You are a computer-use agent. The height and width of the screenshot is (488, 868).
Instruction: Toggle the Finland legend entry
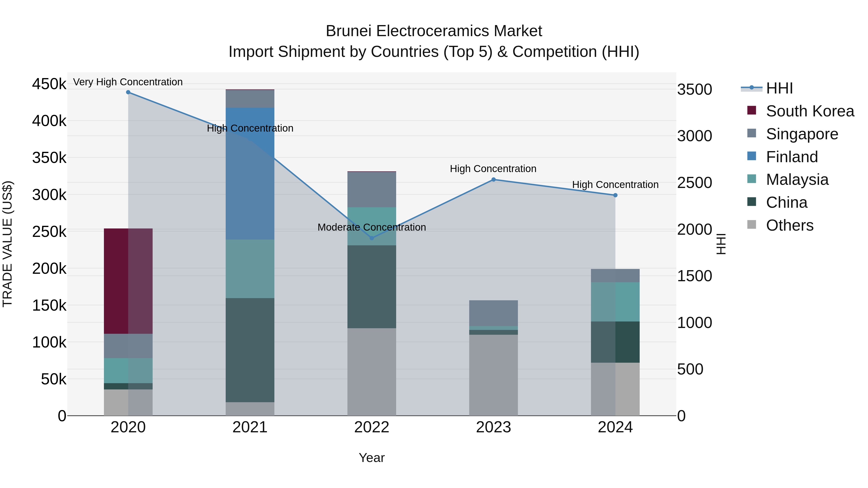point(782,157)
